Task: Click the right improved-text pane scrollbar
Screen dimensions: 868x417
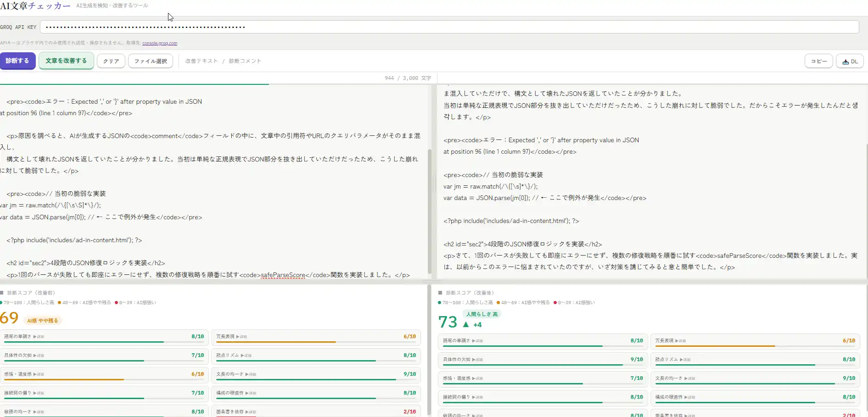Action: point(867,211)
